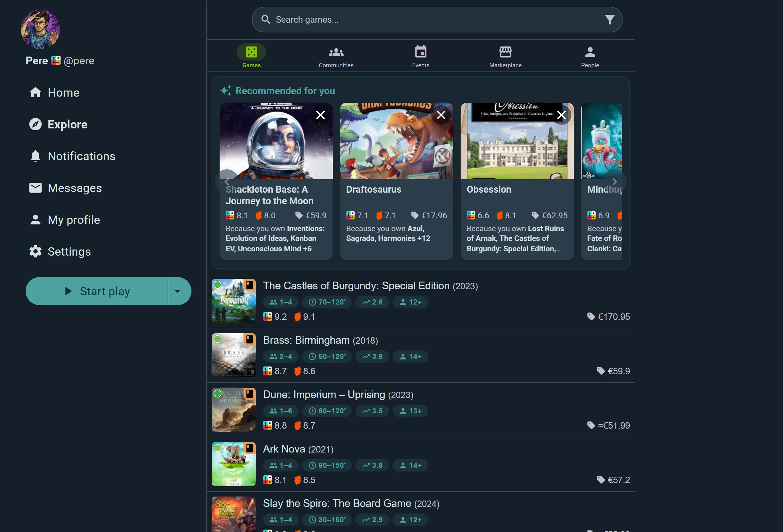
Task: Open Notifications in the sidebar
Action: 72,156
